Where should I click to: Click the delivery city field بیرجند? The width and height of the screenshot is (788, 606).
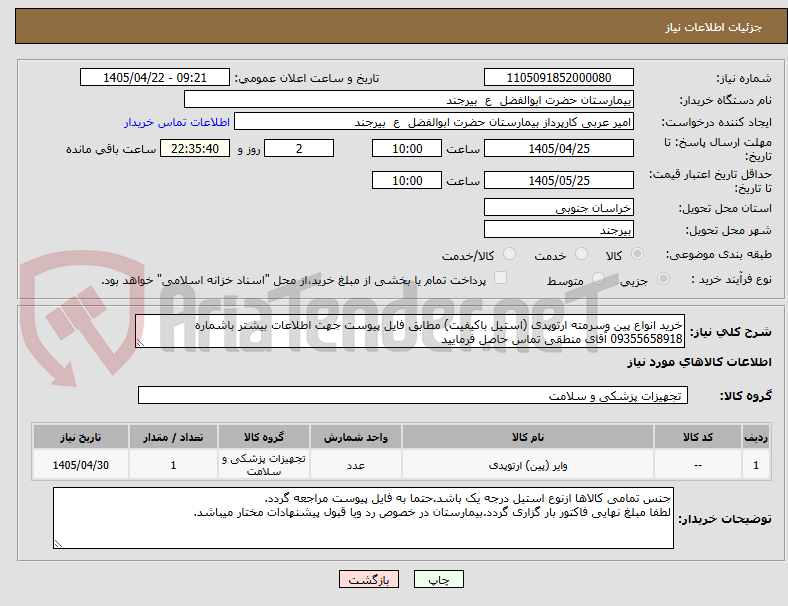[559, 230]
